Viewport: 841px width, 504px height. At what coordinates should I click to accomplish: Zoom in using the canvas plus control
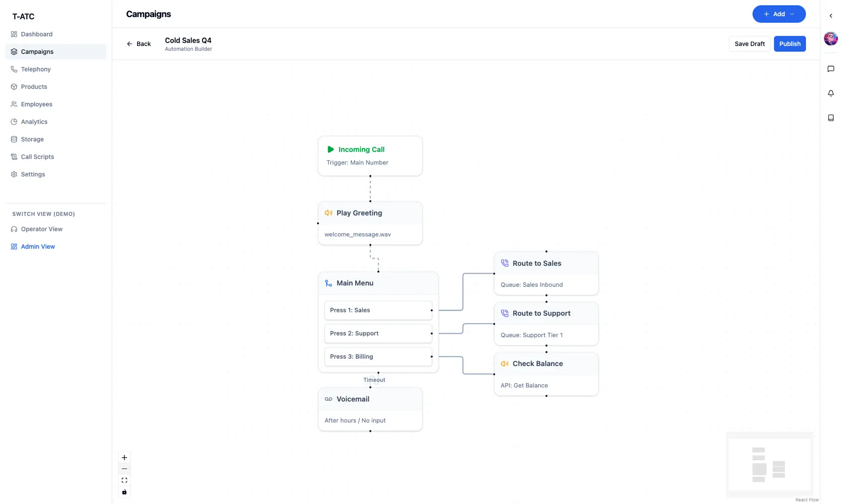tap(124, 458)
